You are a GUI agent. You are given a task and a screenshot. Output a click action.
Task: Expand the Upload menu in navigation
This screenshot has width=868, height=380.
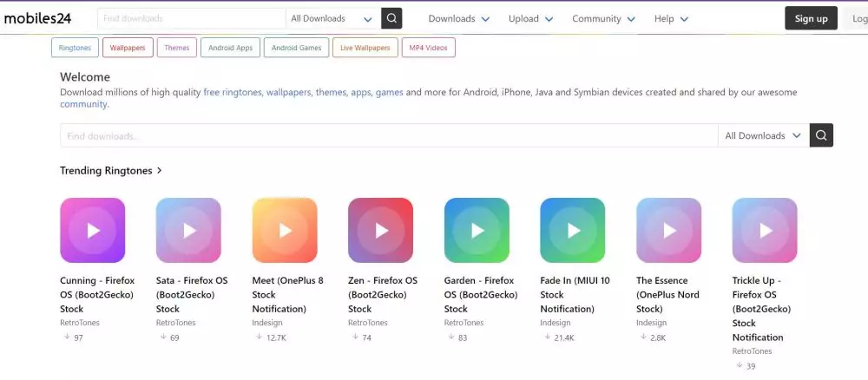pyautogui.click(x=529, y=18)
